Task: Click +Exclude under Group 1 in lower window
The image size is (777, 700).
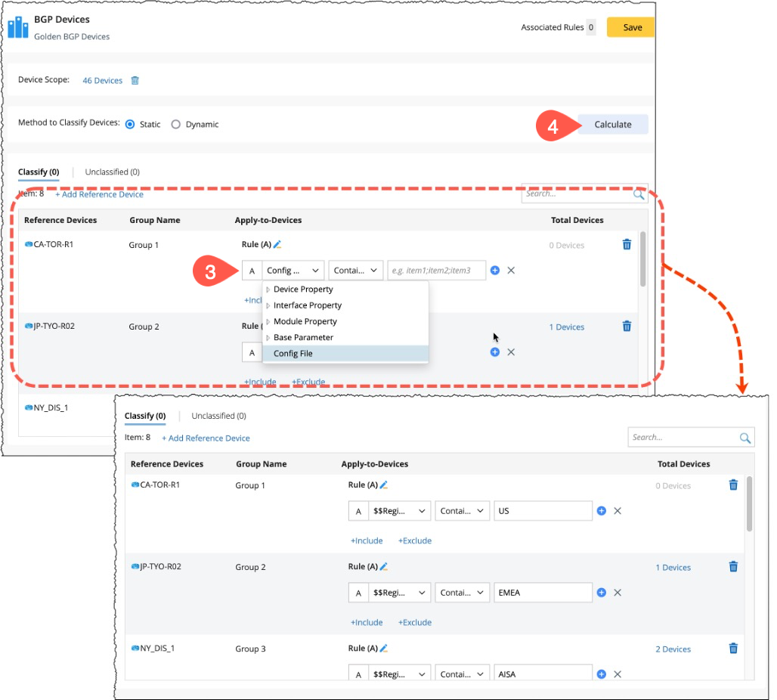Action: coord(415,540)
